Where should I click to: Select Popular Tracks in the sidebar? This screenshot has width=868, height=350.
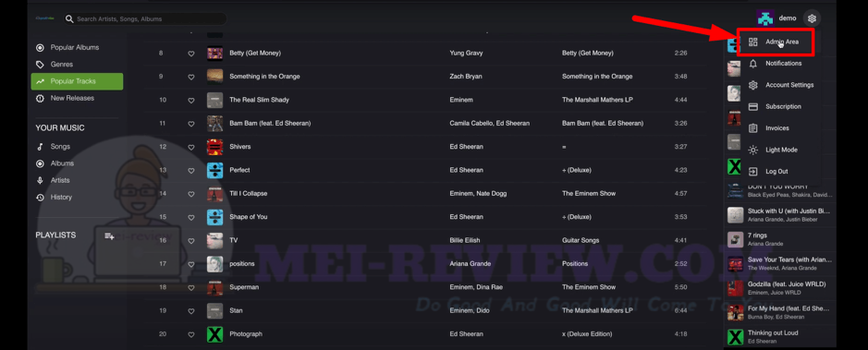pyautogui.click(x=77, y=81)
